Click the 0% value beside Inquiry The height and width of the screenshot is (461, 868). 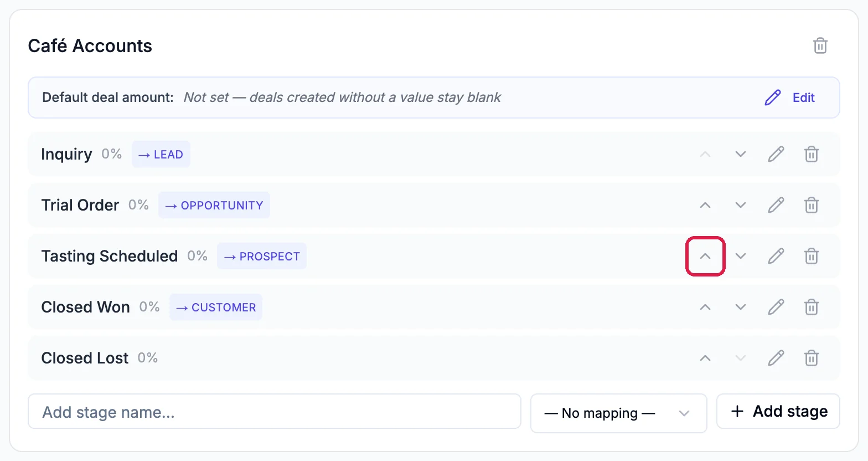112,154
